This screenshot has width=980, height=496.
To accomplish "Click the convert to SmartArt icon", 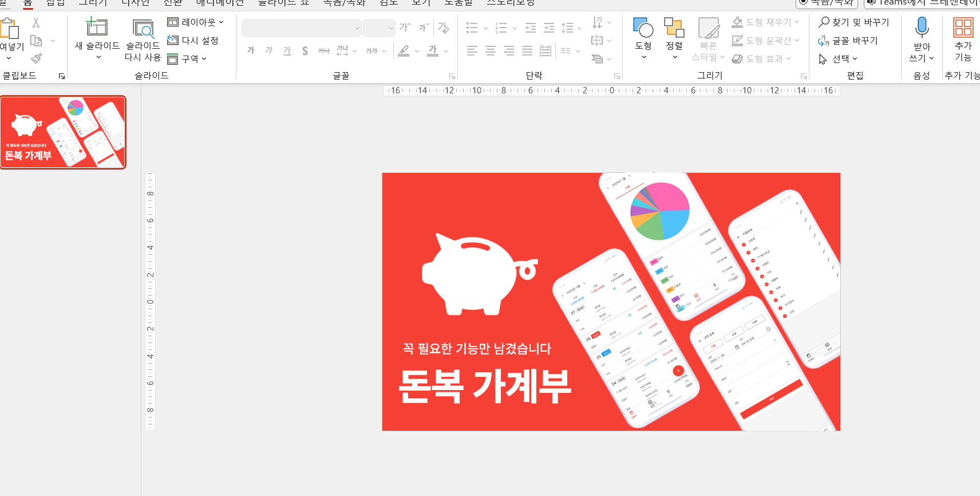I will coord(598,58).
